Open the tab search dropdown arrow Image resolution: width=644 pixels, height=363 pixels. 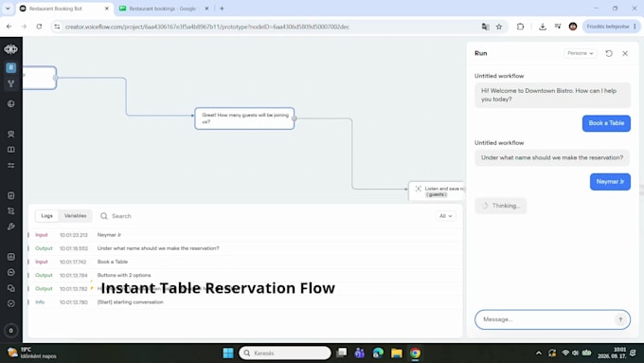click(x=8, y=9)
